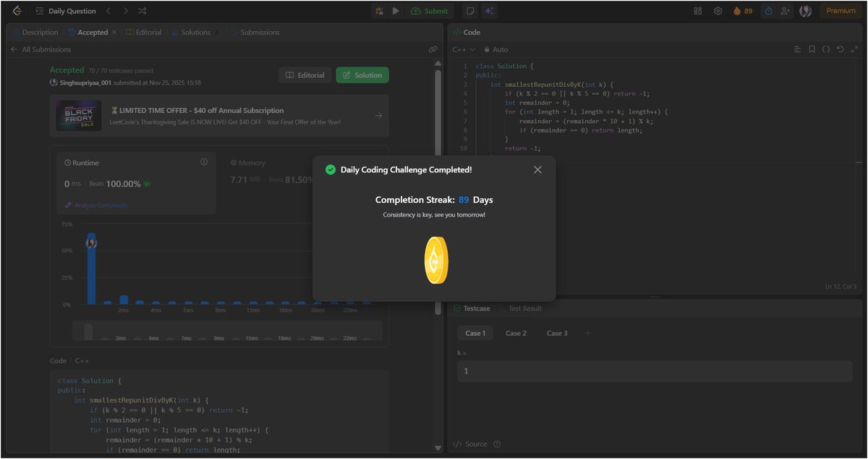868x459 pixels.
Task: Select the 0ms runtime histogram bar
Action: tap(91, 268)
